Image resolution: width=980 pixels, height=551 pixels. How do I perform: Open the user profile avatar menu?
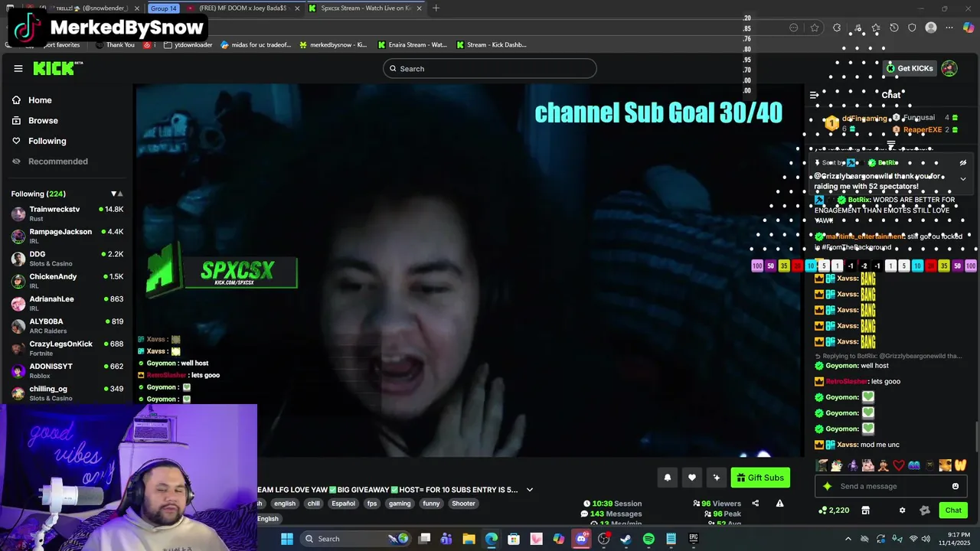949,68
